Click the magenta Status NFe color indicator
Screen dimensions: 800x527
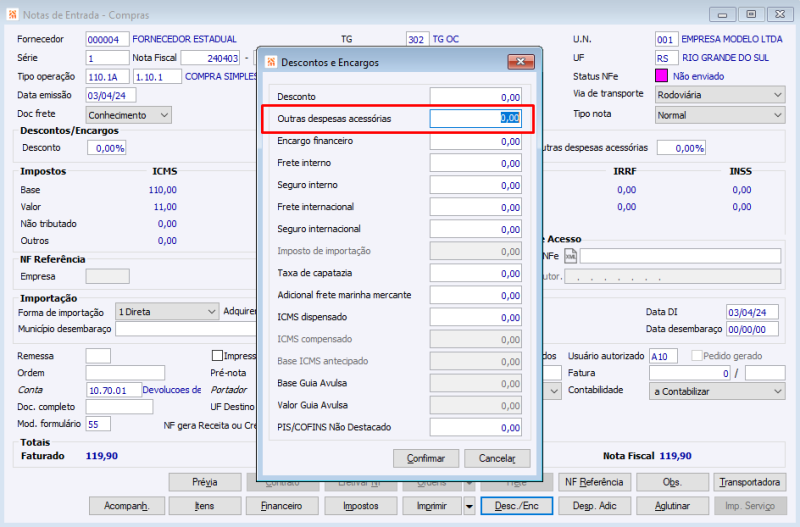(661, 76)
